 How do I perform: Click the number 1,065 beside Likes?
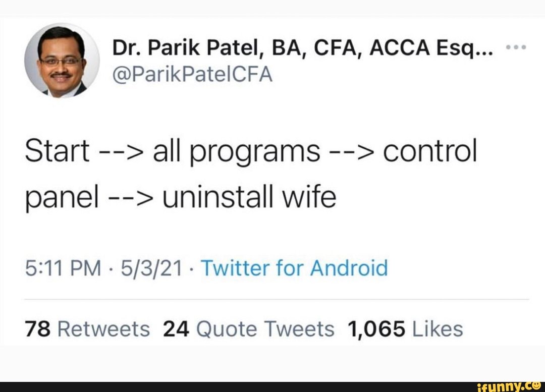pos(376,329)
